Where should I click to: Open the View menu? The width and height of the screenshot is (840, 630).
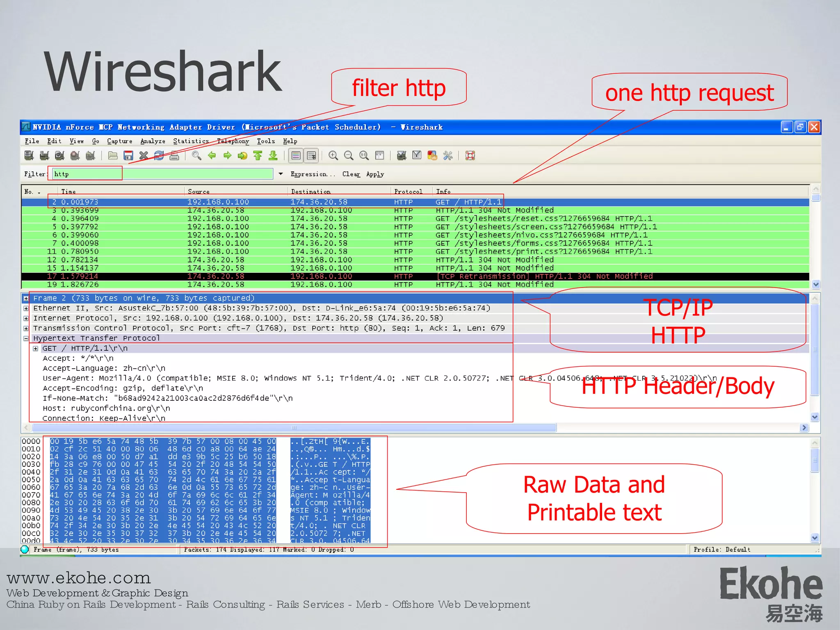pyautogui.click(x=77, y=141)
